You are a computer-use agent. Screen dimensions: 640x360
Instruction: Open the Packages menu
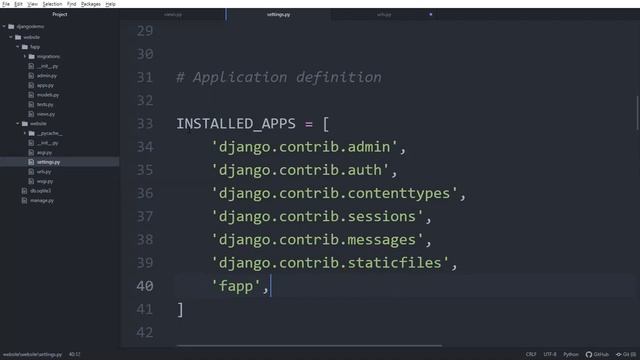tap(91, 4)
